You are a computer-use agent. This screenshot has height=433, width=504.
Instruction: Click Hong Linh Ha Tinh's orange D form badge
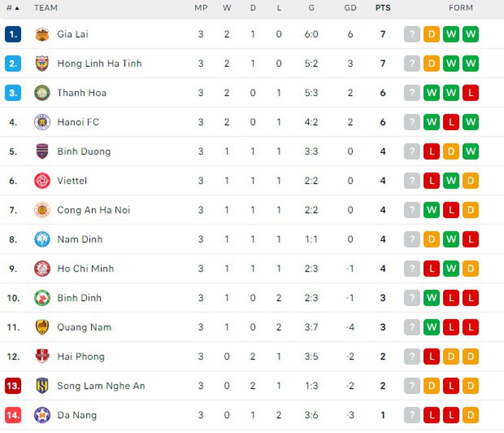(432, 63)
